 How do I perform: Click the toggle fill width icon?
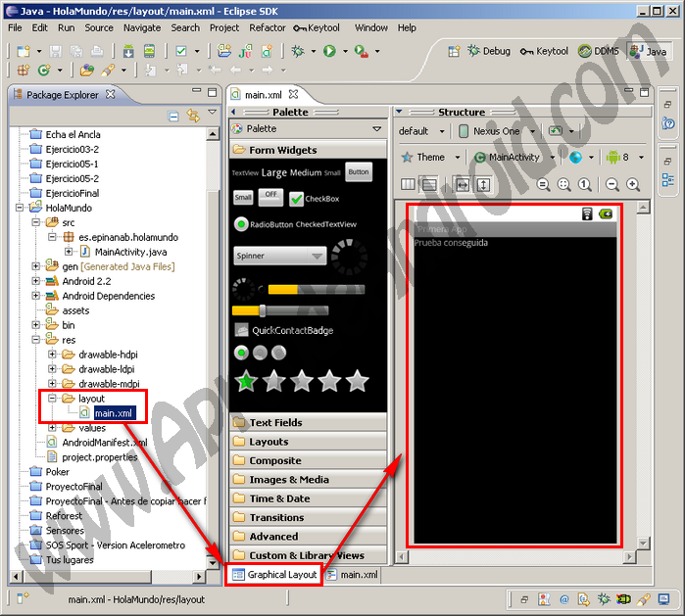click(x=463, y=185)
